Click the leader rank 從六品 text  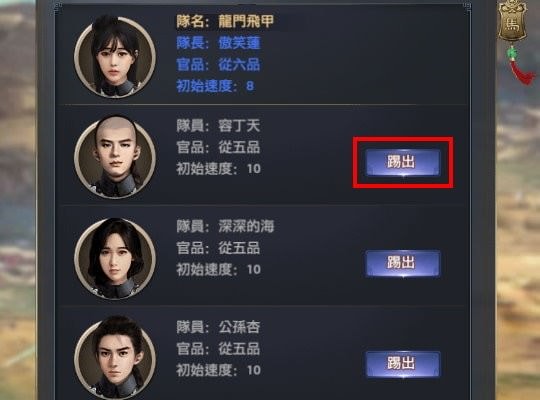tap(239, 64)
